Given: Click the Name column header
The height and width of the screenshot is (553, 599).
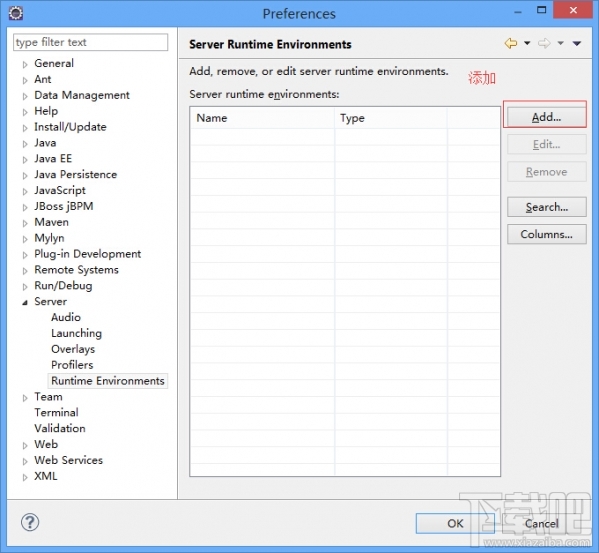Looking at the screenshot, I should click(262, 118).
